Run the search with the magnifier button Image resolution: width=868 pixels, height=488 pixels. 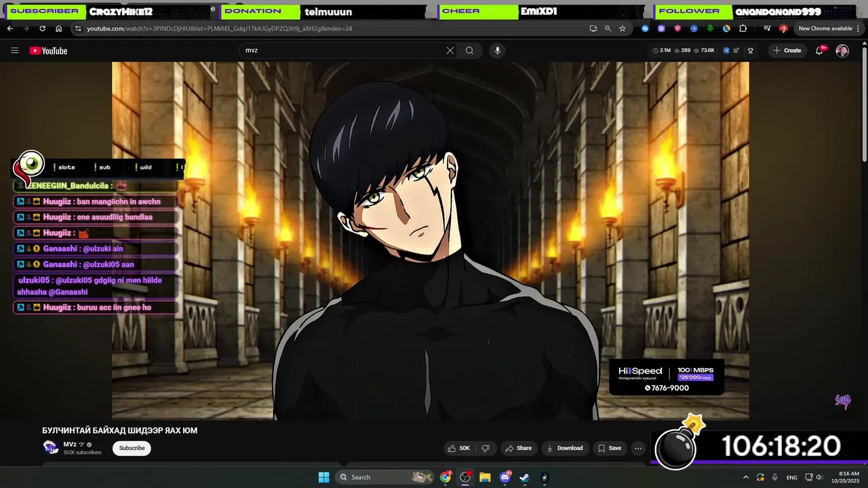click(x=469, y=50)
